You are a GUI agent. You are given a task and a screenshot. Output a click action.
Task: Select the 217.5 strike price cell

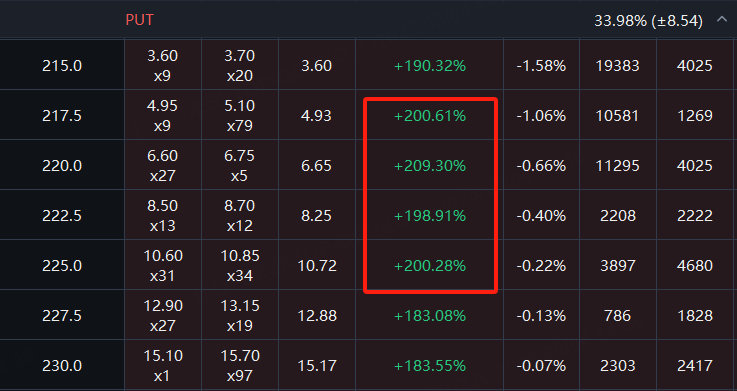pos(62,116)
